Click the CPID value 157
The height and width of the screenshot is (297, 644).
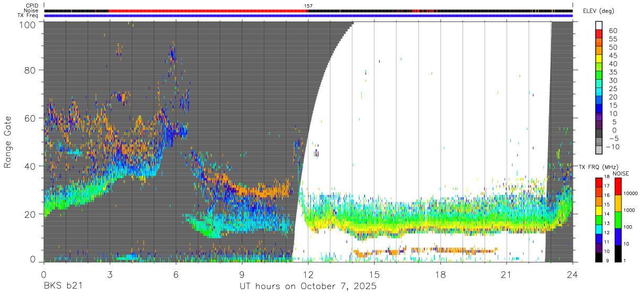click(x=308, y=6)
